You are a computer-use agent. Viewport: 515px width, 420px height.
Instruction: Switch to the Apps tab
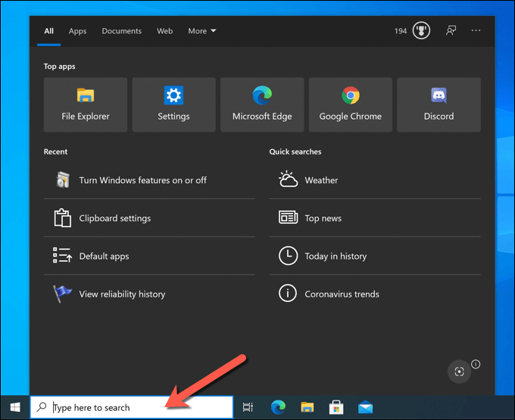point(77,31)
